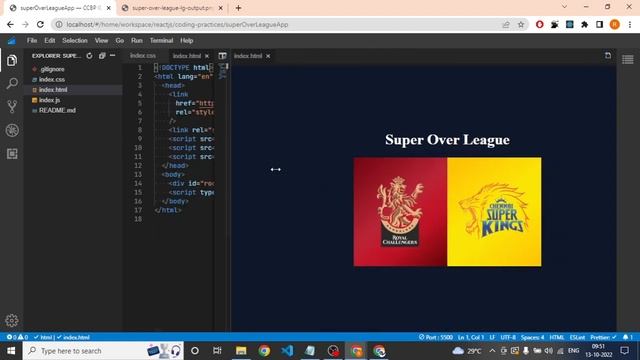640x360 pixels.
Task: Reload the browser page
Action: point(40,24)
